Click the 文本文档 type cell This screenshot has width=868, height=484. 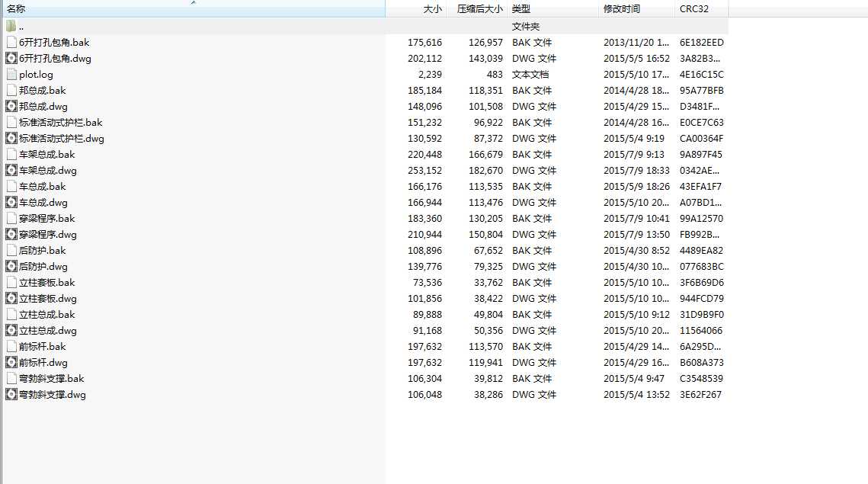[530, 75]
